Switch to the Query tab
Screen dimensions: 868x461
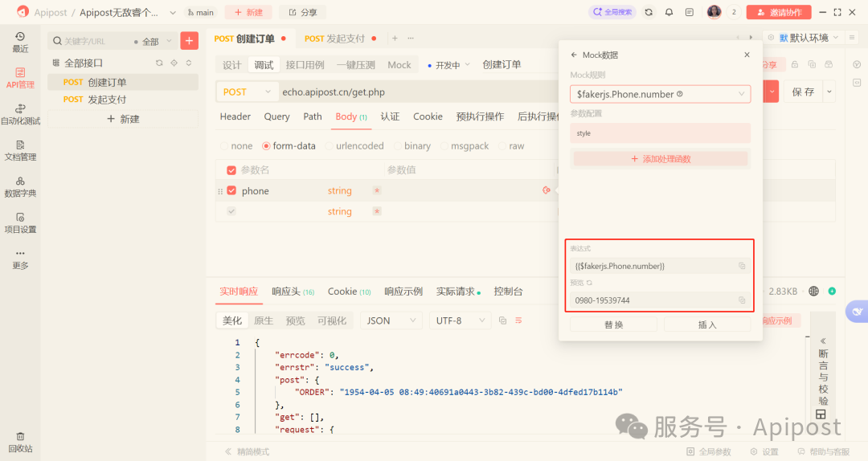click(276, 116)
